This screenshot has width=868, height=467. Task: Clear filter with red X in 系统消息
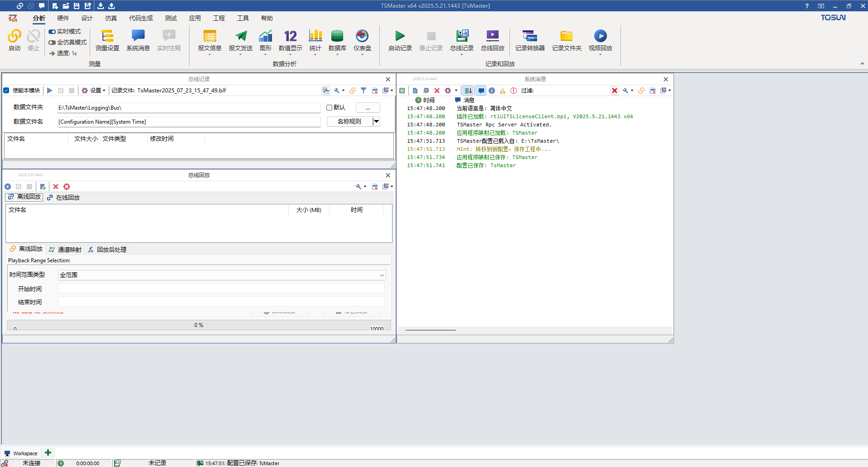615,91
